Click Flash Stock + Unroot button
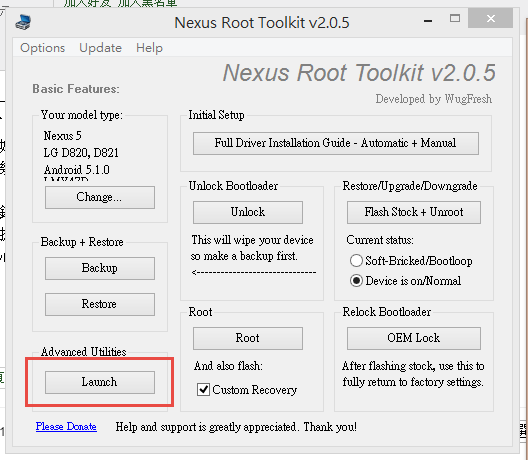This screenshot has height=460, width=528. click(414, 212)
